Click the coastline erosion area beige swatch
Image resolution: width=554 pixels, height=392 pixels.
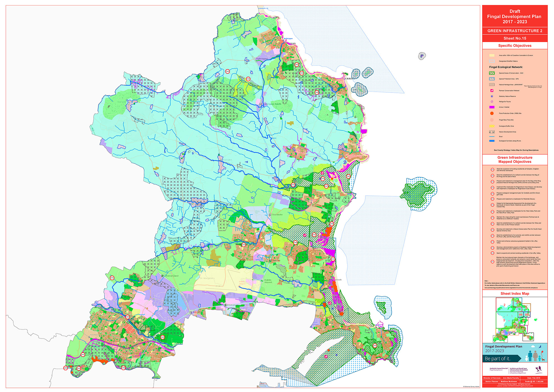[492, 55]
